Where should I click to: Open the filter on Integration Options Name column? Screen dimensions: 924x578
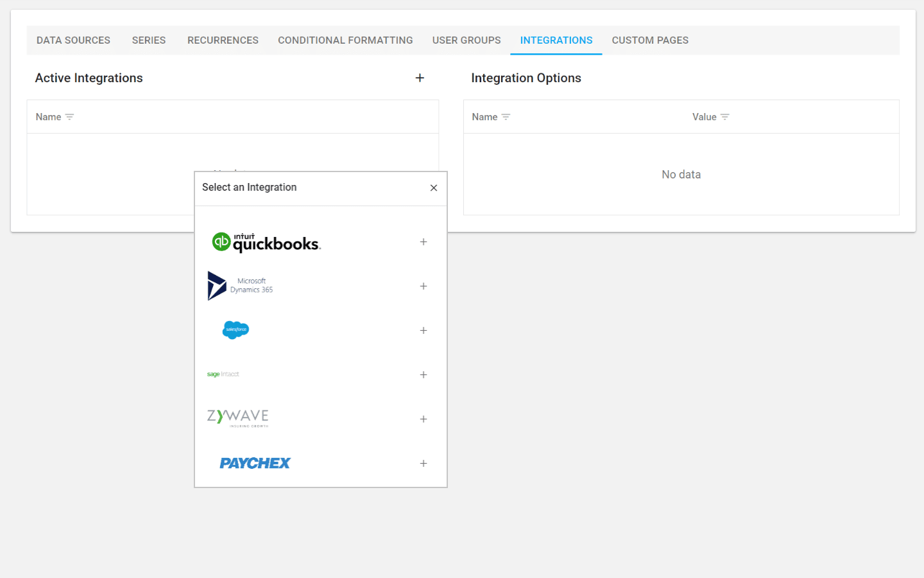505,117
